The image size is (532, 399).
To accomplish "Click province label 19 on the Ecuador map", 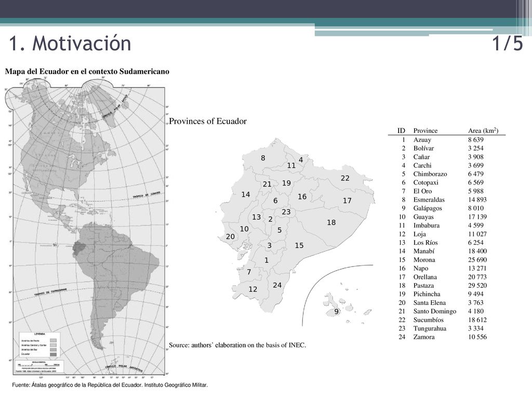I will (x=286, y=183).
